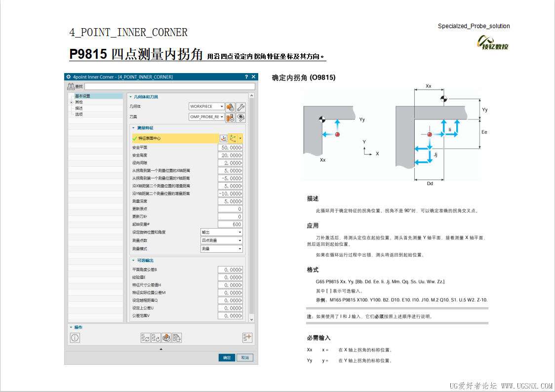
Task: Open the 测量模式 dropdown
Action: pos(222,249)
